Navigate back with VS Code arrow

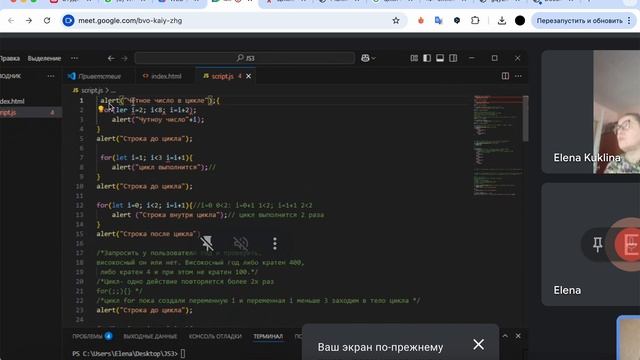point(111,58)
